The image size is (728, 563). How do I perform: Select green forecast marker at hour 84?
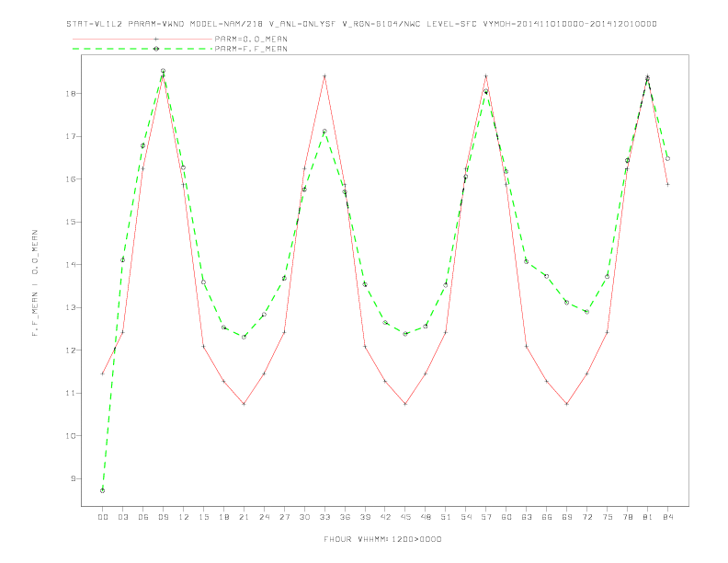(667, 159)
